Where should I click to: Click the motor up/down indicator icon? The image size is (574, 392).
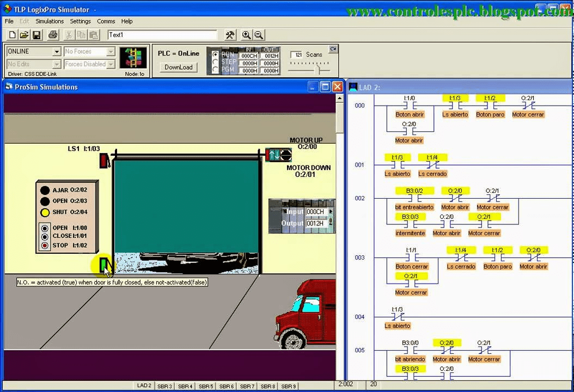(278, 155)
